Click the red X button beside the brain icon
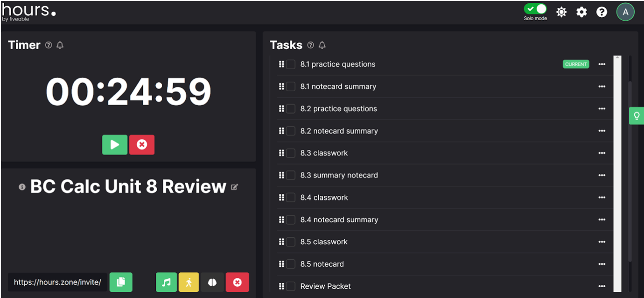644x298 pixels. point(238,282)
